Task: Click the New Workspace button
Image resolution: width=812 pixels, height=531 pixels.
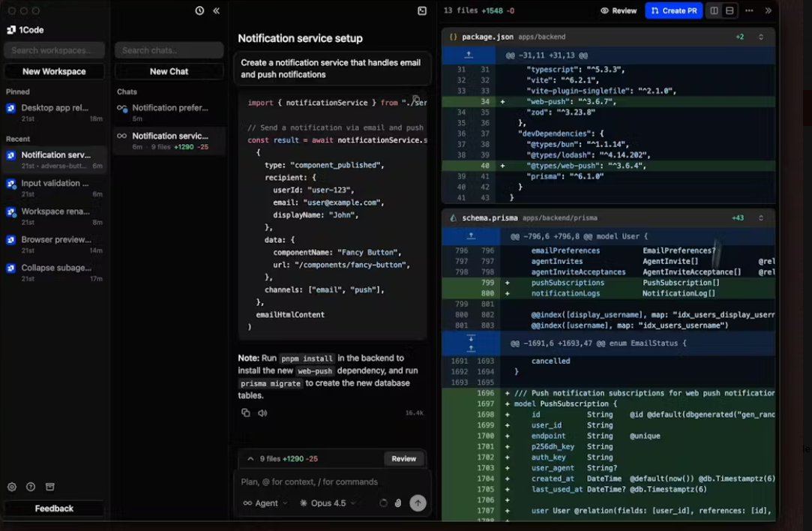Action: (x=54, y=71)
